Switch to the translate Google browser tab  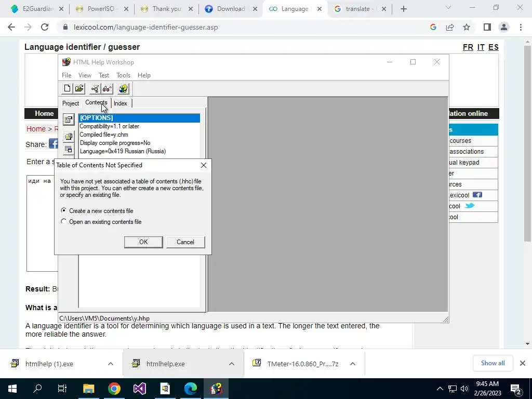(360, 9)
